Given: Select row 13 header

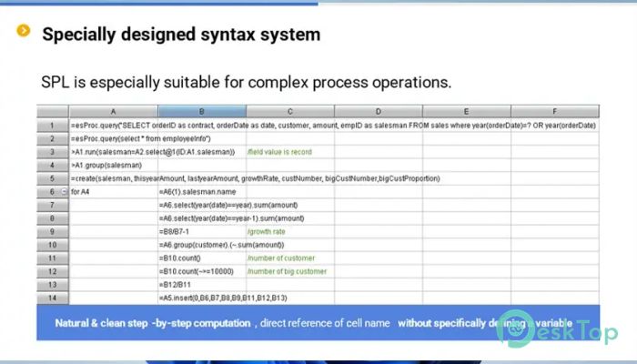Looking at the screenshot, I should [53, 285].
